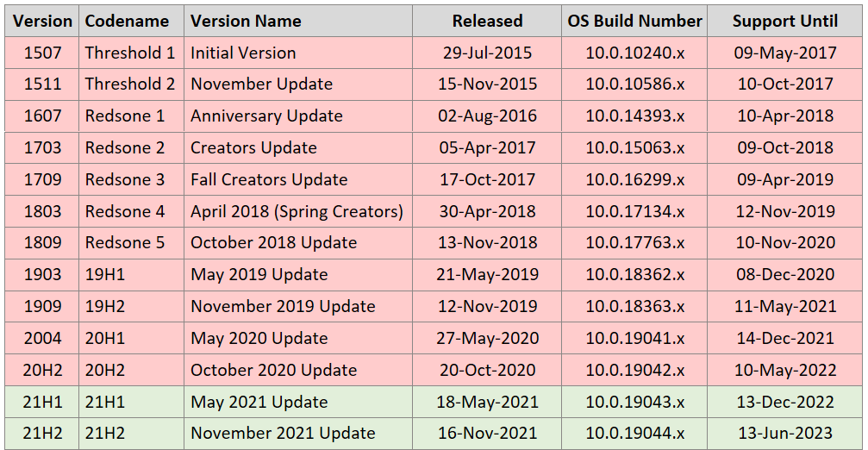Select the Codename column header
868x450 pixels.
coord(131,21)
